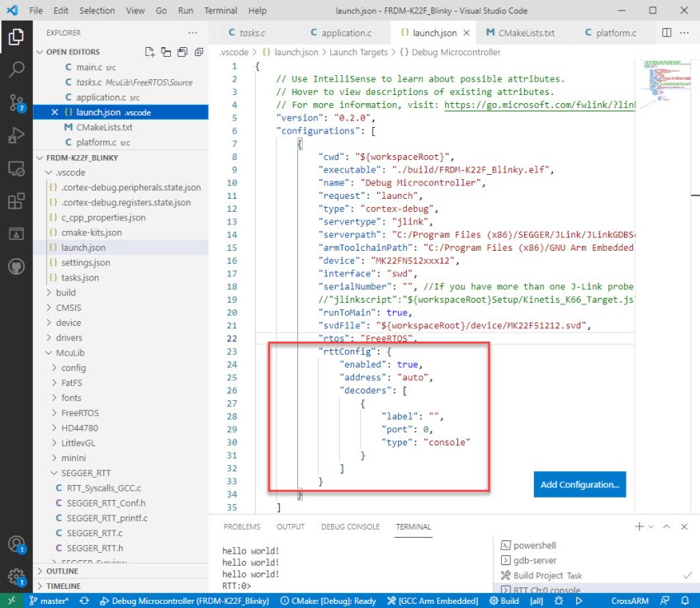This screenshot has width=700, height=608.
Task: Open the GitHub view in activity bar
Action: pos(17,266)
